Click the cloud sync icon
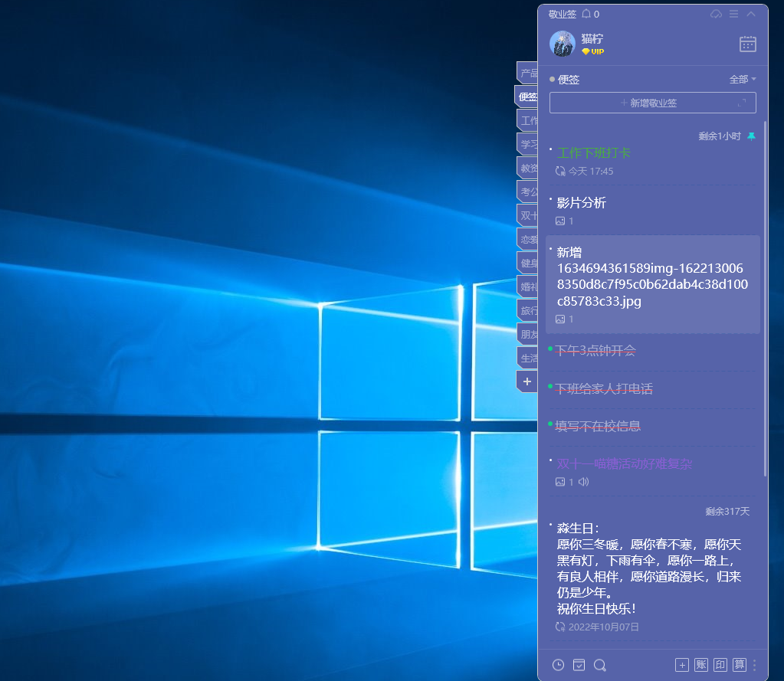Viewport: 784px width, 681px height. pyautogui.click(x=716, y=14)
